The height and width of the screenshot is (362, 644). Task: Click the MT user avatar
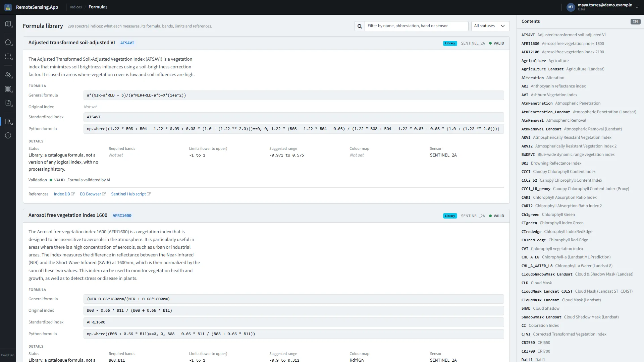point(571,7)
